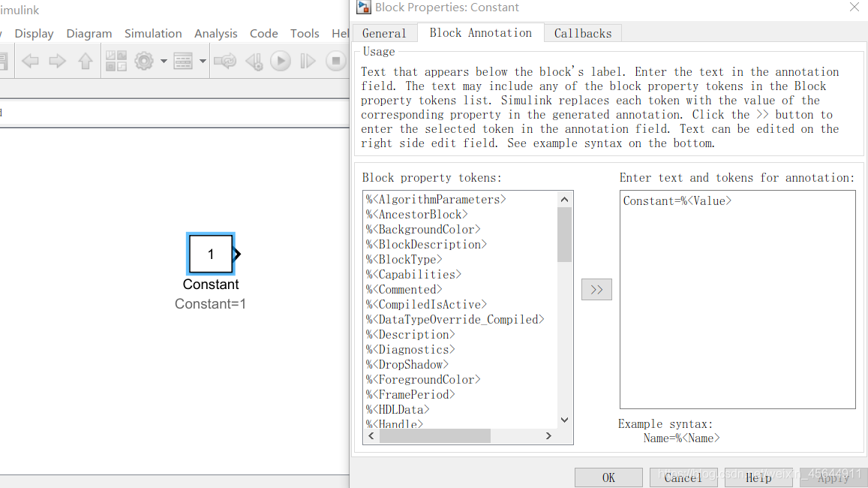Image resolution: width=868 pixels, height=488 pixels.
Task: Select the %<BlockDescription> token
Action: (426, 244)
